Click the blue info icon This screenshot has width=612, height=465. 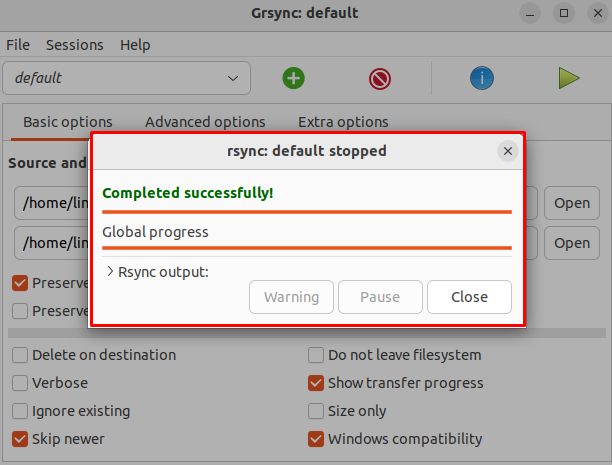pos(482,78)
